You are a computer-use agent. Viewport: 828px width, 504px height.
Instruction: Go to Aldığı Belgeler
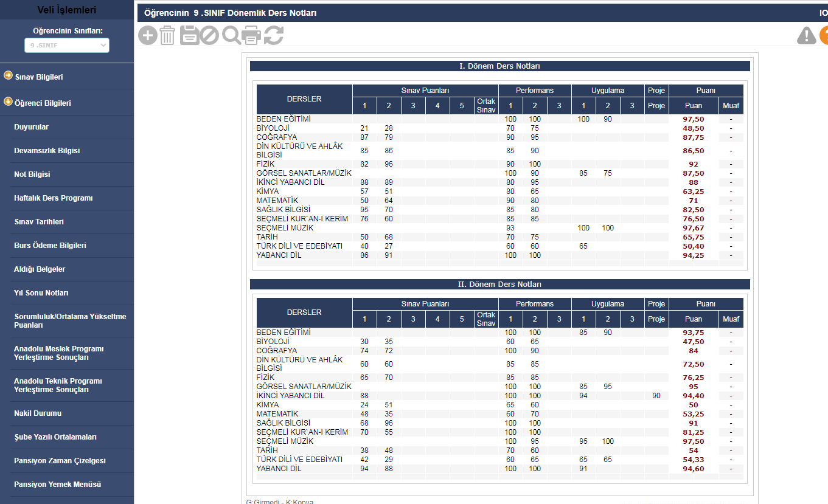(x=40, y=269)
